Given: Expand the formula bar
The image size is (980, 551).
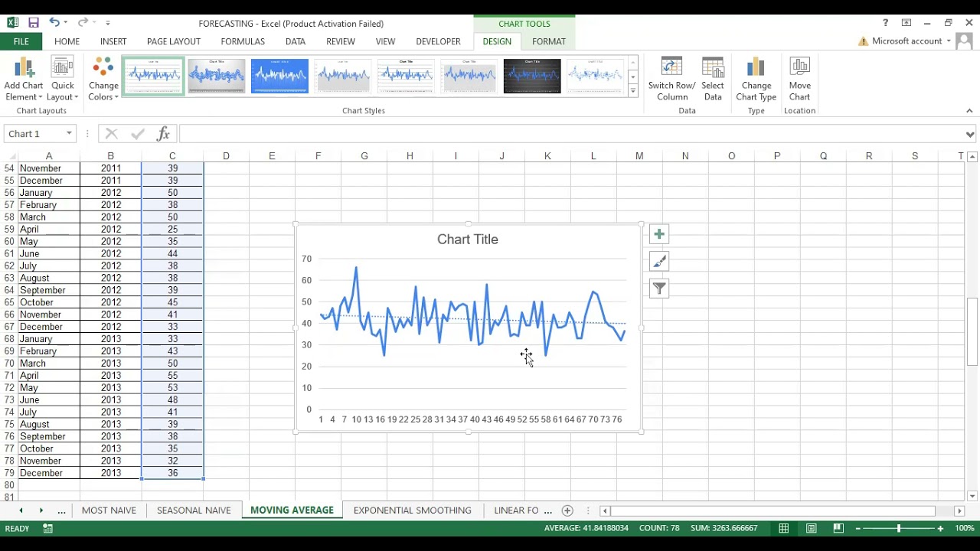Looking at the screenshot, I should [x=970, y=135].
